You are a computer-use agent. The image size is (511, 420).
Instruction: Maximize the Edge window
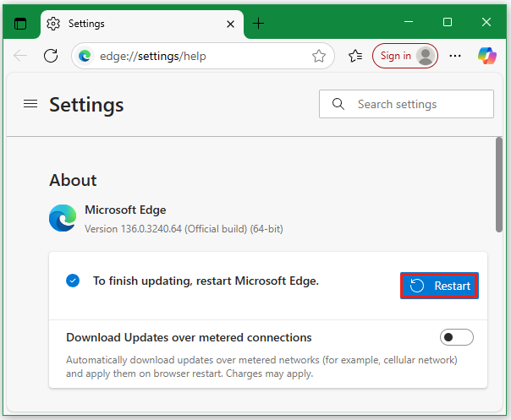(448, 22)
